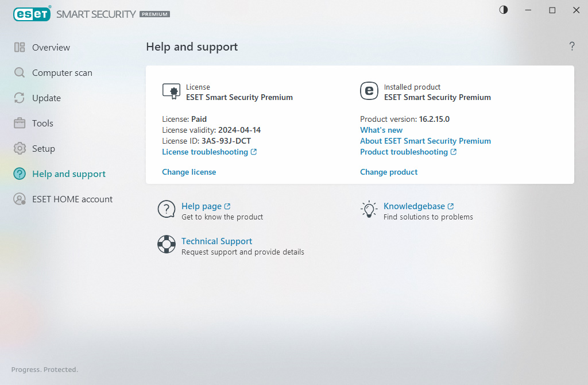This screenshot has width=588, height=385.
Task: Click the Technical Support lifebuoy icon
Action: (167, 244)
